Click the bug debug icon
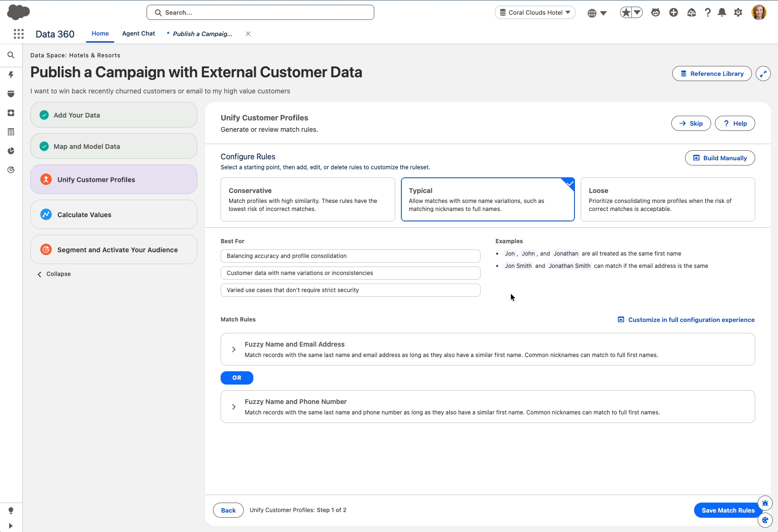This screenshot has width=778, height=532. 765,503
